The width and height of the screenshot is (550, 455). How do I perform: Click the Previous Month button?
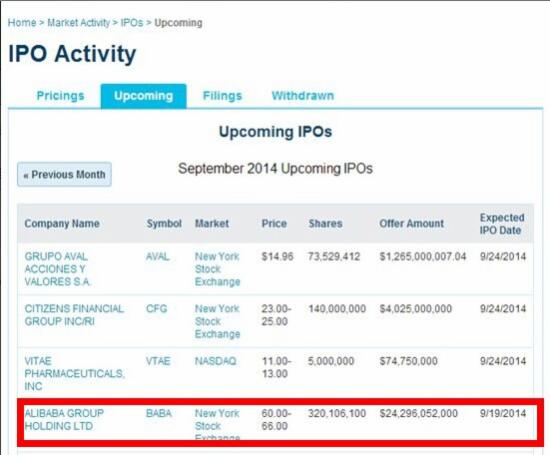point(65,174)
